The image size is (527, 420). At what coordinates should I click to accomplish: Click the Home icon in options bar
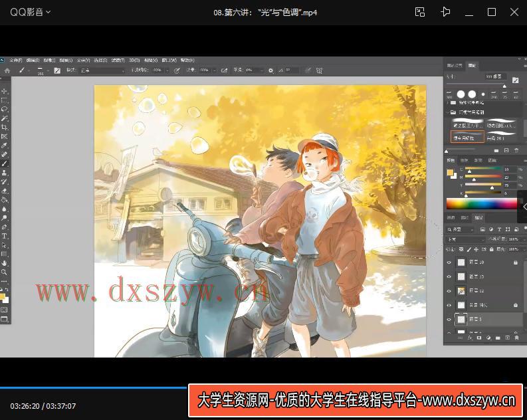pos(7,70)
